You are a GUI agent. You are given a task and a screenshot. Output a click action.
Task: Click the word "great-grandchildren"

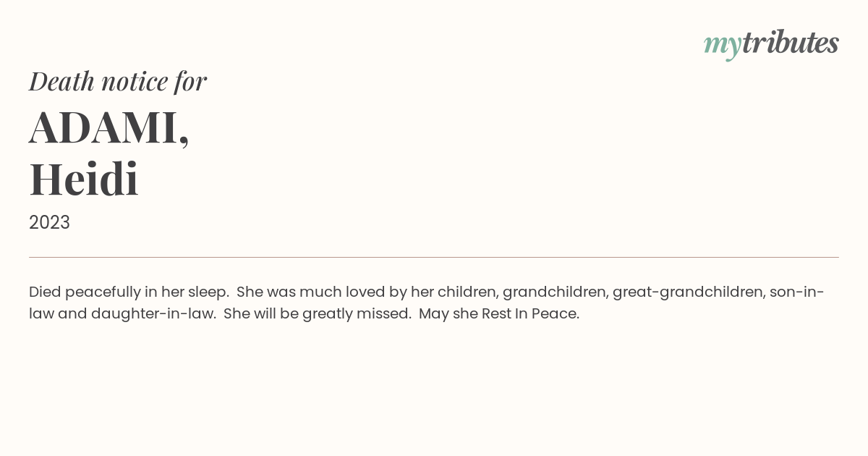[x=689, y=292]
